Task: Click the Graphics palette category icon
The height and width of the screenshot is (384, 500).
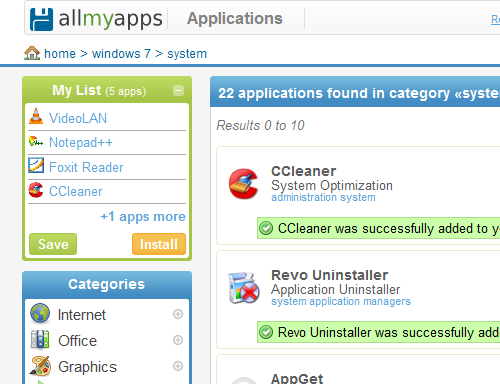Action: point(40,366)
